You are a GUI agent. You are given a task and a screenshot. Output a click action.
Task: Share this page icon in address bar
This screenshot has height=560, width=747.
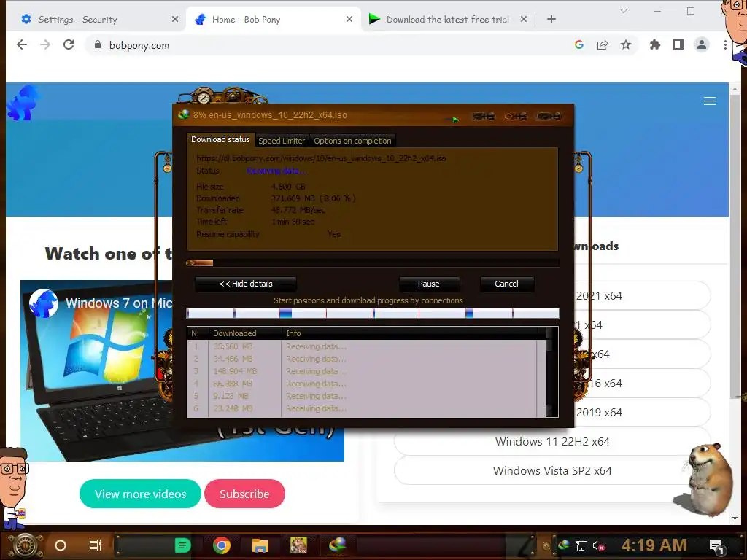click(603, 44)
